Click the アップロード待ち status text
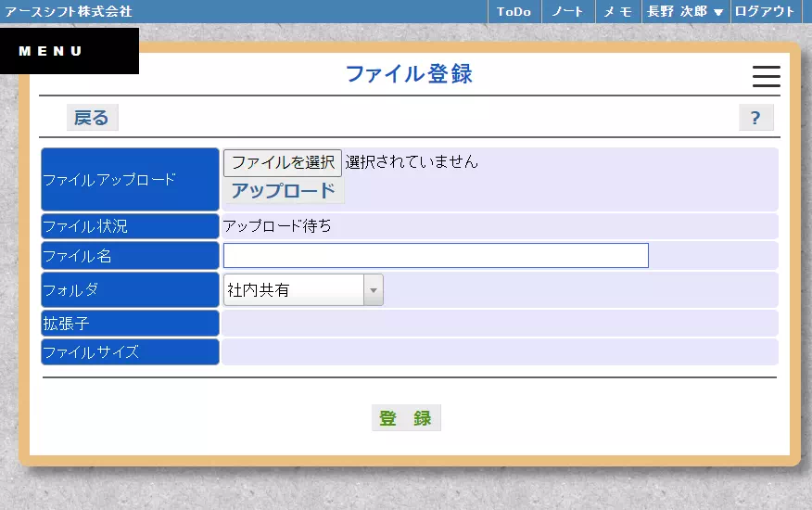Viewport: 812px width, 510px height. (x=277, y=226)
